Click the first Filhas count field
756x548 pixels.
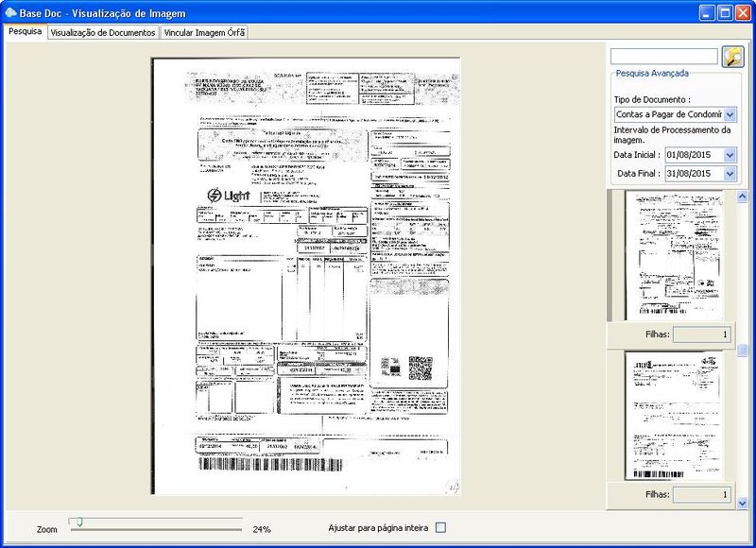(702, 334)
